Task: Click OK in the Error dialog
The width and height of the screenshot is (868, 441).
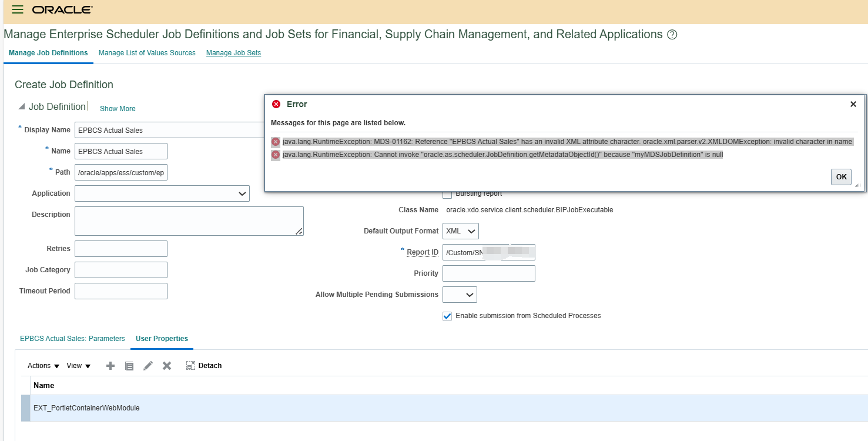Action: [x=841, y=177]
